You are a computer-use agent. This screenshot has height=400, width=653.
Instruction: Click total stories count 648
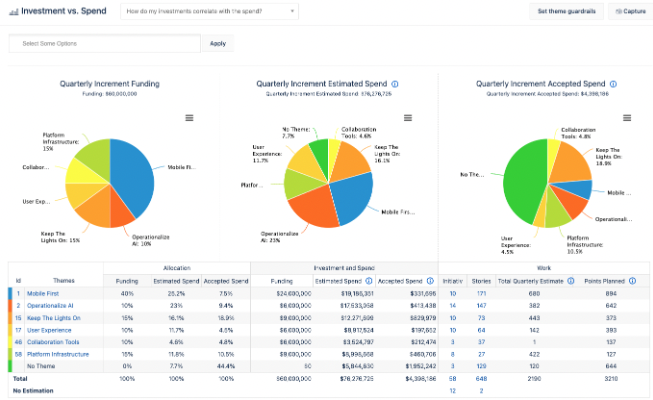pyautogui.click(x=481, y=379)
